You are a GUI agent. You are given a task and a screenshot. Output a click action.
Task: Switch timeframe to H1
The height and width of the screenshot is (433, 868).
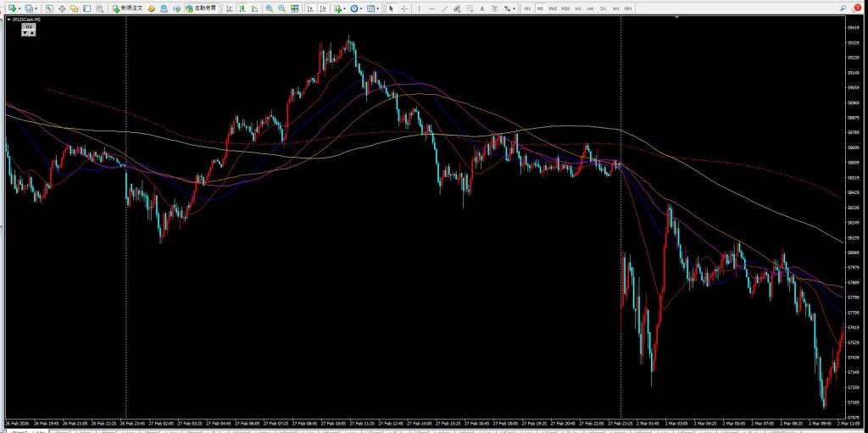click(578, 8)
